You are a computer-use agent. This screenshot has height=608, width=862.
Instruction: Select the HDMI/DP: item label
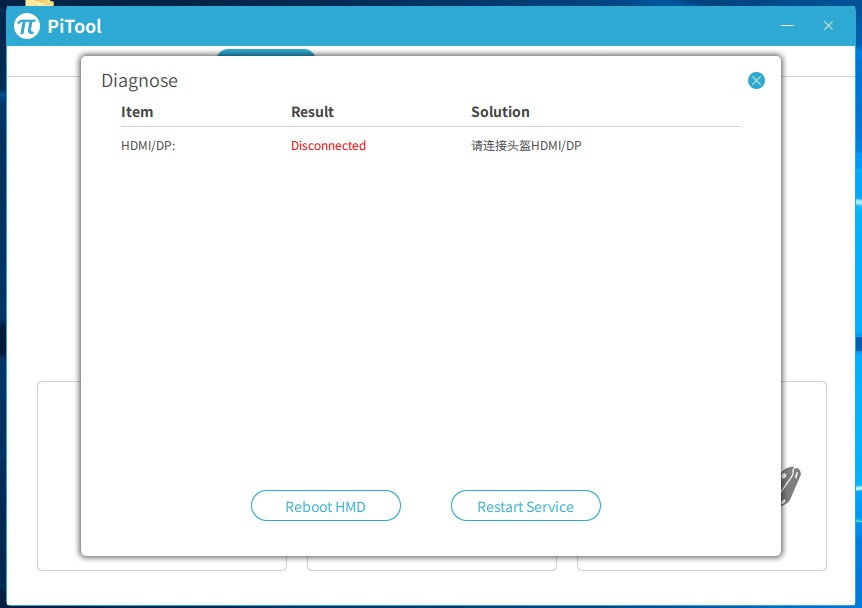pos(148,146)
